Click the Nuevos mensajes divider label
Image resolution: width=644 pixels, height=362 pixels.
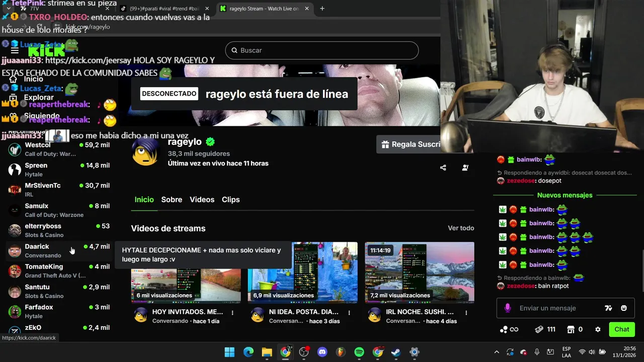[x=565, y=195]
